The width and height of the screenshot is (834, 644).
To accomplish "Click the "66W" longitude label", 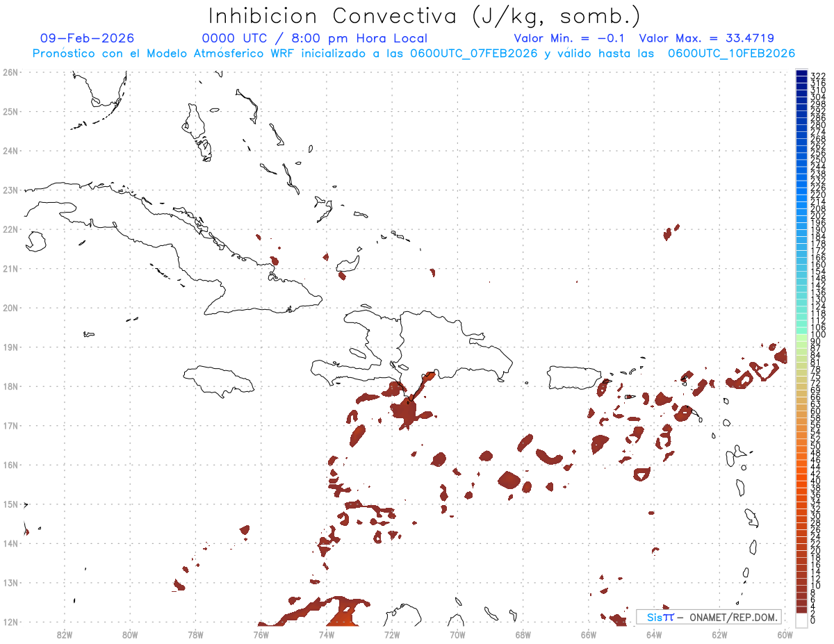I will pyautogui.click(x=588, y=634).
